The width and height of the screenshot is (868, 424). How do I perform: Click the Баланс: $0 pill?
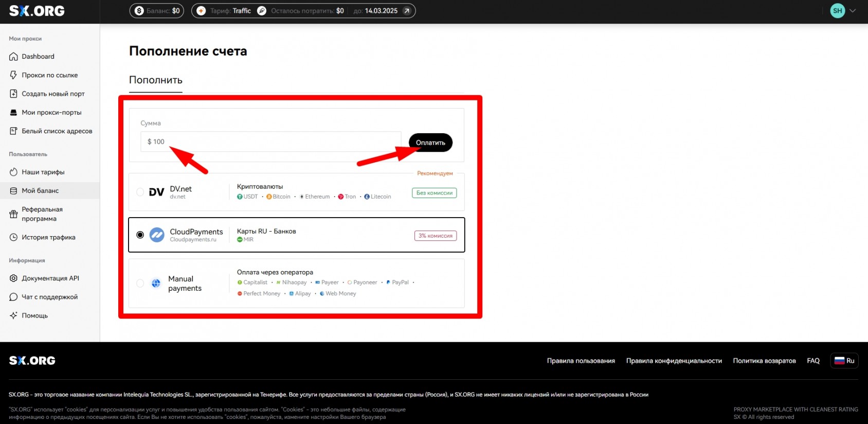point(157,11)
